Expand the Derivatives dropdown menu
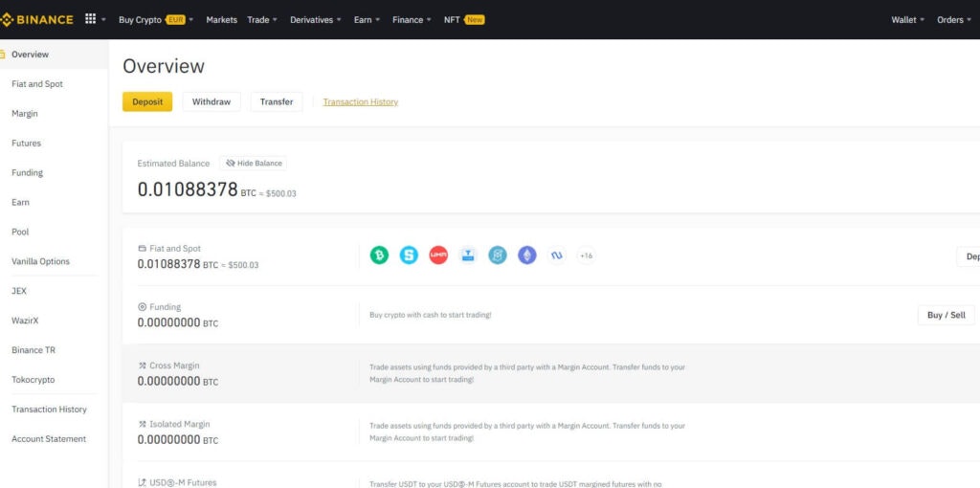The image size is (980, 488). point(339,20)
